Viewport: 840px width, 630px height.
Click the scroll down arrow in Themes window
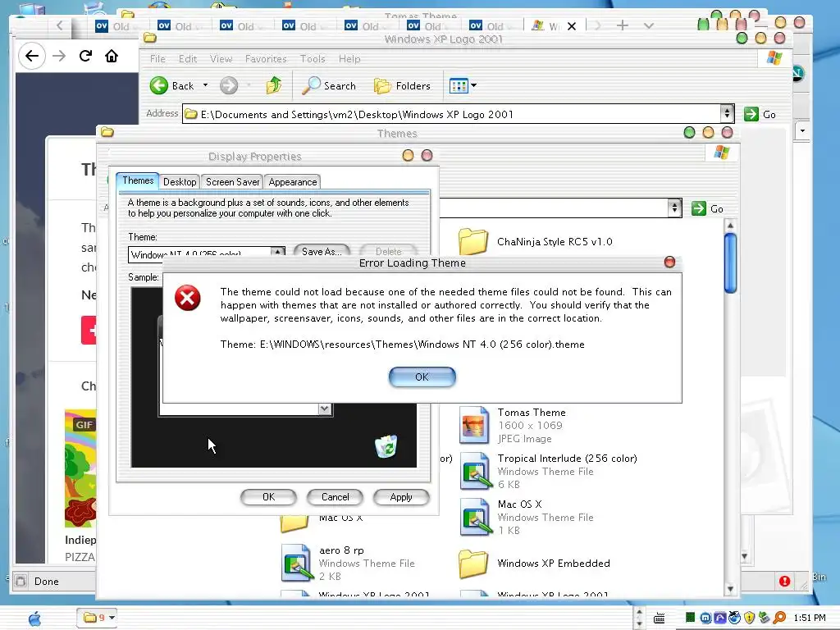[x=730, y=589]
